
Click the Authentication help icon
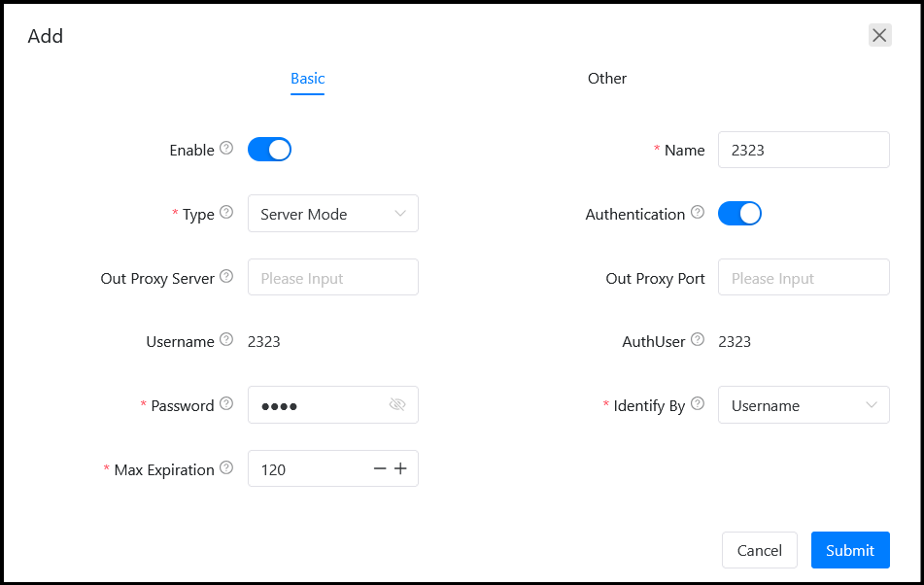[697, 212]
